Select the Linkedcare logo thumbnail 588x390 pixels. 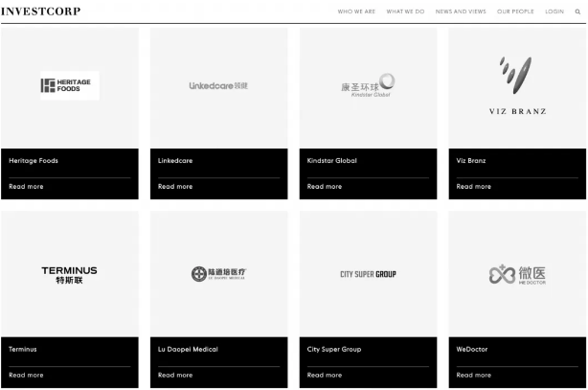[218, 86]
